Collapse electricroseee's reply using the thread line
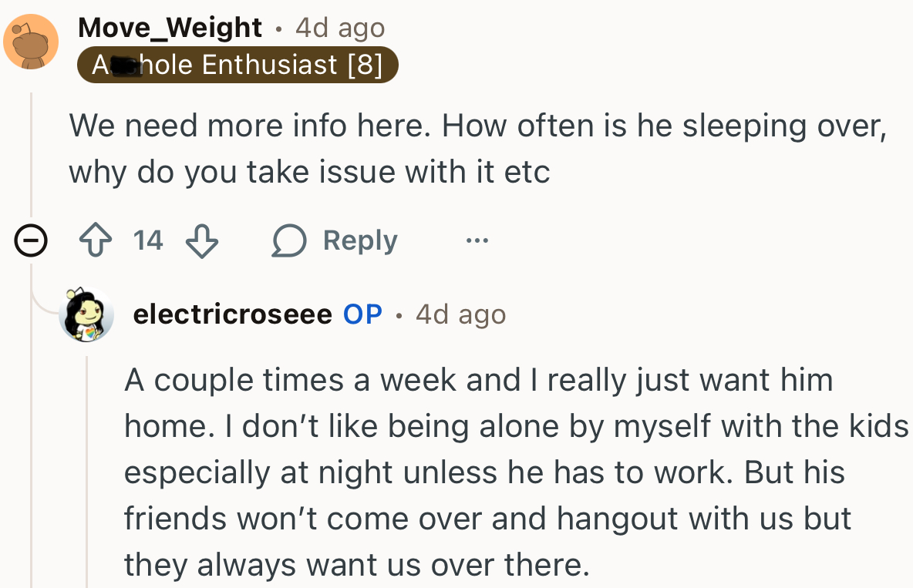Viewport: 913px width, 588px height. tap(87, 462)
